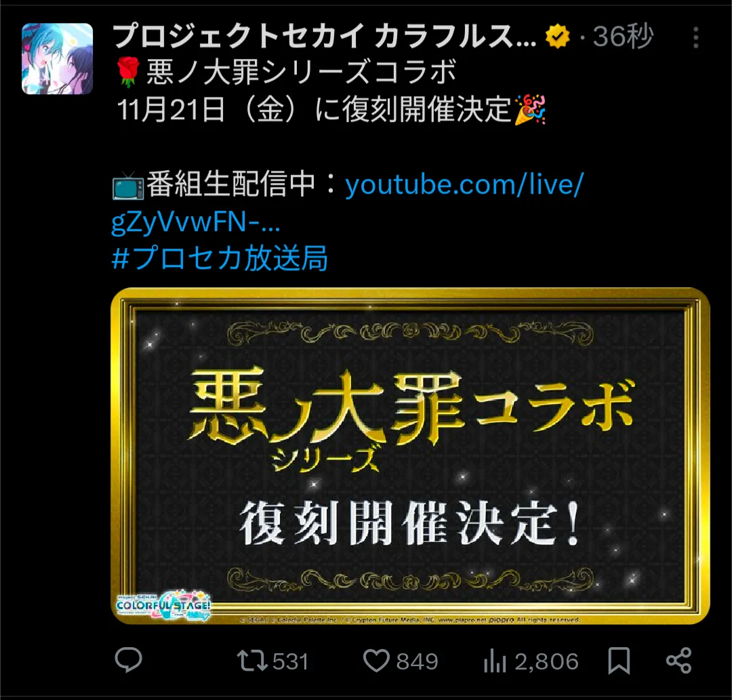View tweet analytics bar chart icon
Viewport: 732px width, 700px height.
coord(495,661)
